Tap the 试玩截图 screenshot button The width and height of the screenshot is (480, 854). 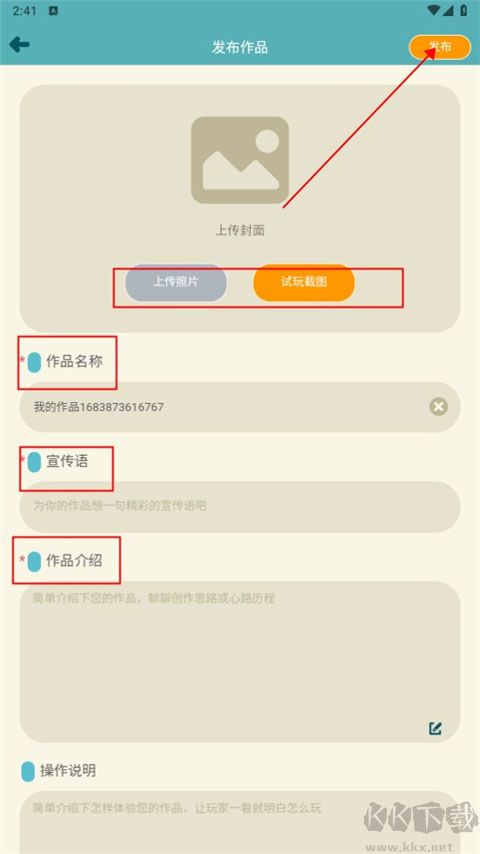click(x=304, y=282)
